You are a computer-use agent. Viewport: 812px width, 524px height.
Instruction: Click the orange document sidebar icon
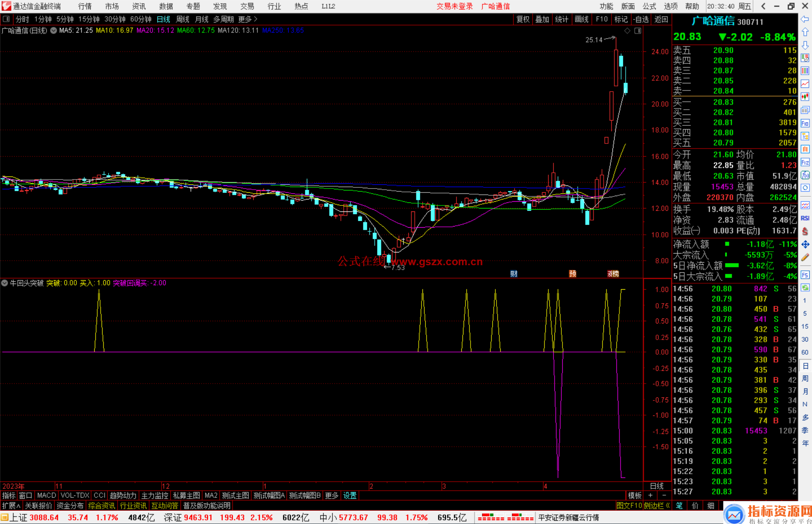tap(805, 149)
